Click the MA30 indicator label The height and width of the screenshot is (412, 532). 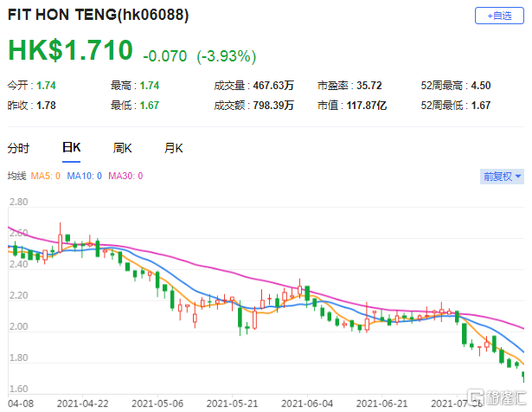(x=125, y=176)
